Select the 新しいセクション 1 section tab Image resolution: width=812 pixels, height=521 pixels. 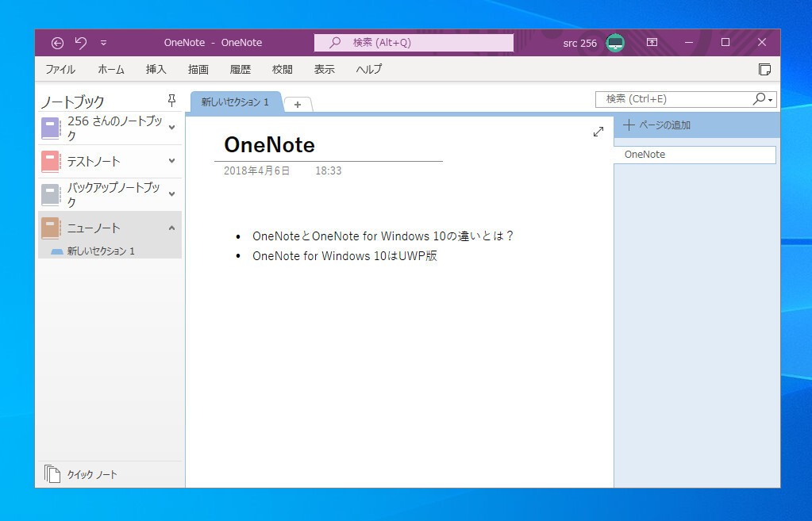click(x=235, y=102)
